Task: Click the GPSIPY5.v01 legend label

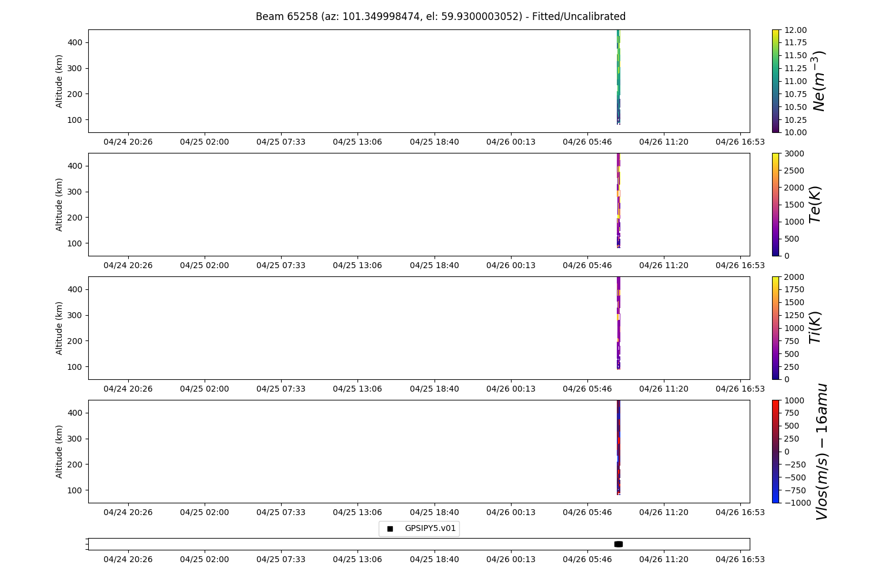Action: tap(430, 528)
